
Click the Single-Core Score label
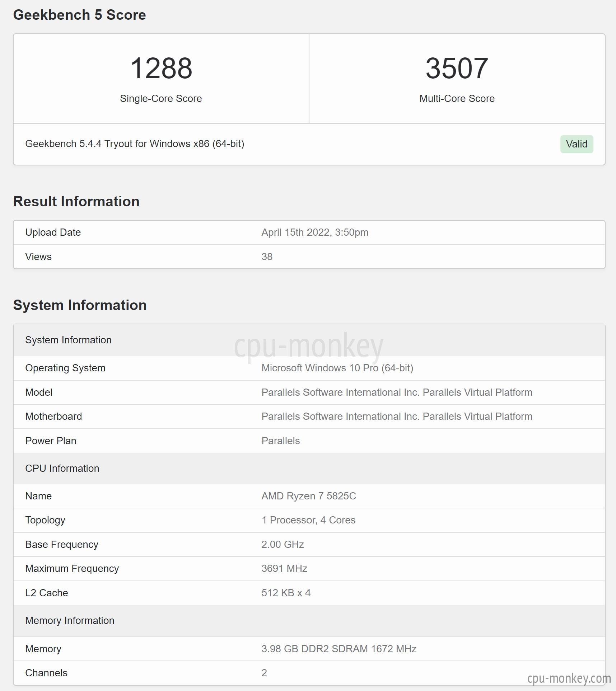(161, 99)
